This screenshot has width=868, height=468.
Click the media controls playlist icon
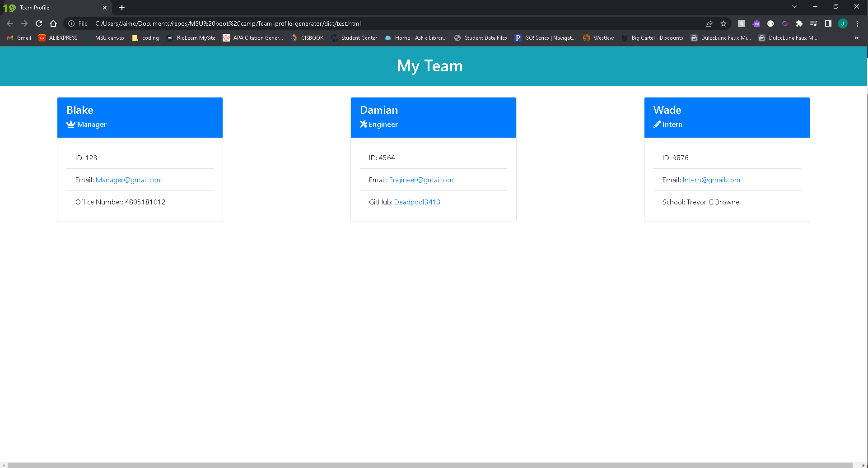click(x=814, y=23)
